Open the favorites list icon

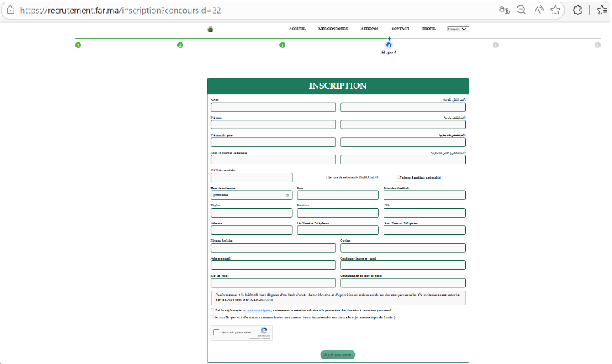coord(601,11)
